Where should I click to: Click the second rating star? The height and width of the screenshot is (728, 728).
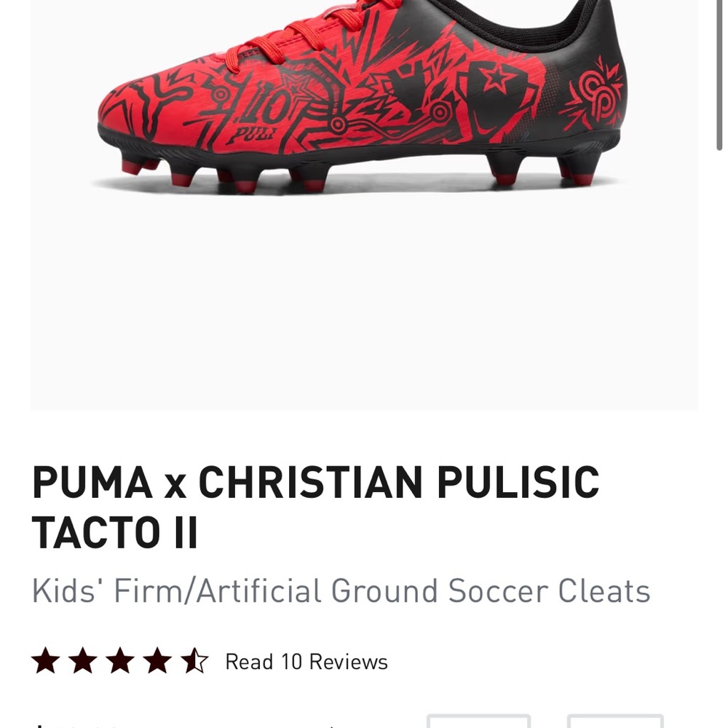click(x=84, y=662)
